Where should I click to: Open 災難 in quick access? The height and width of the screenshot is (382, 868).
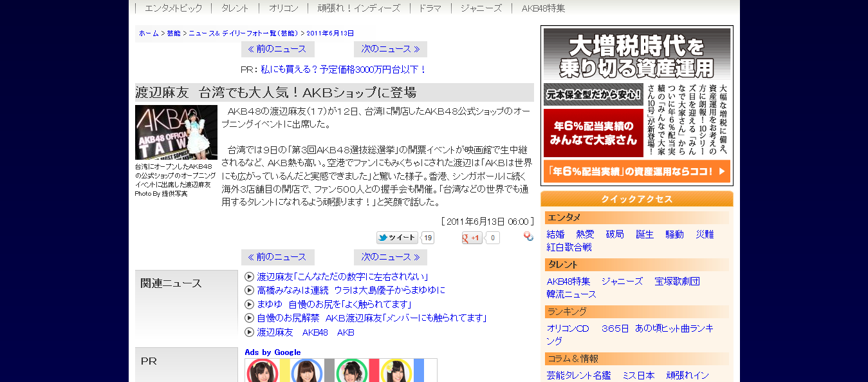705,234
